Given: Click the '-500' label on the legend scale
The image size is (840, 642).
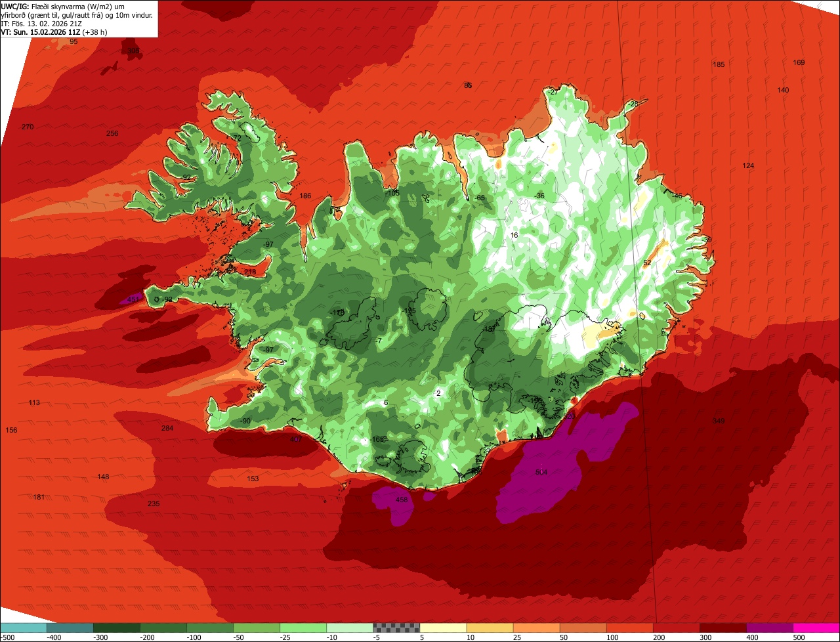Looking at the screenshot, I should [x=8, y=637].
